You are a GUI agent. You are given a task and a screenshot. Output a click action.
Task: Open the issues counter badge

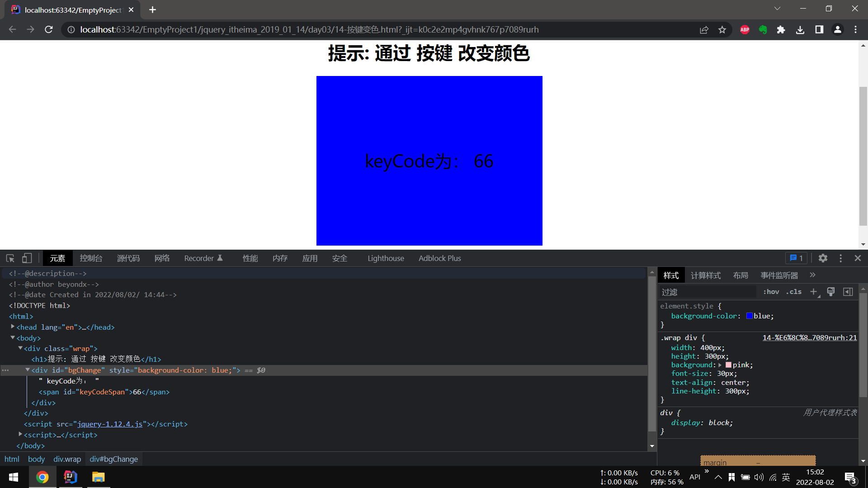point(796,258)
